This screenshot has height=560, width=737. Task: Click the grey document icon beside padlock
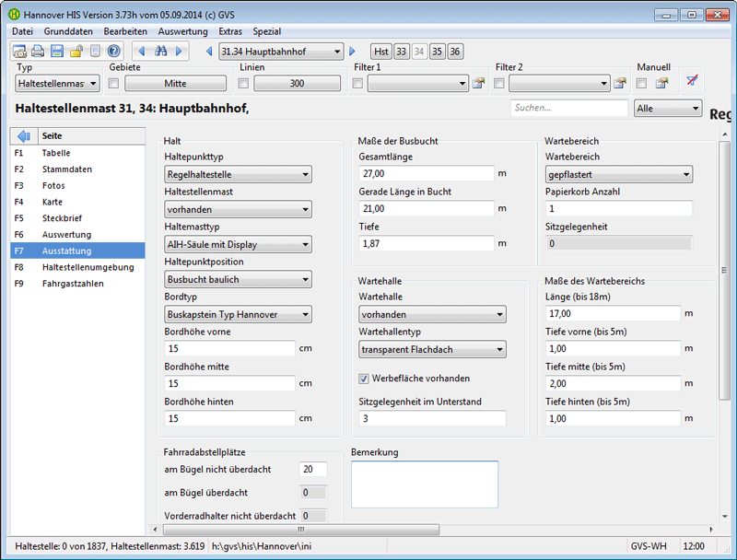tap(95, 52)
